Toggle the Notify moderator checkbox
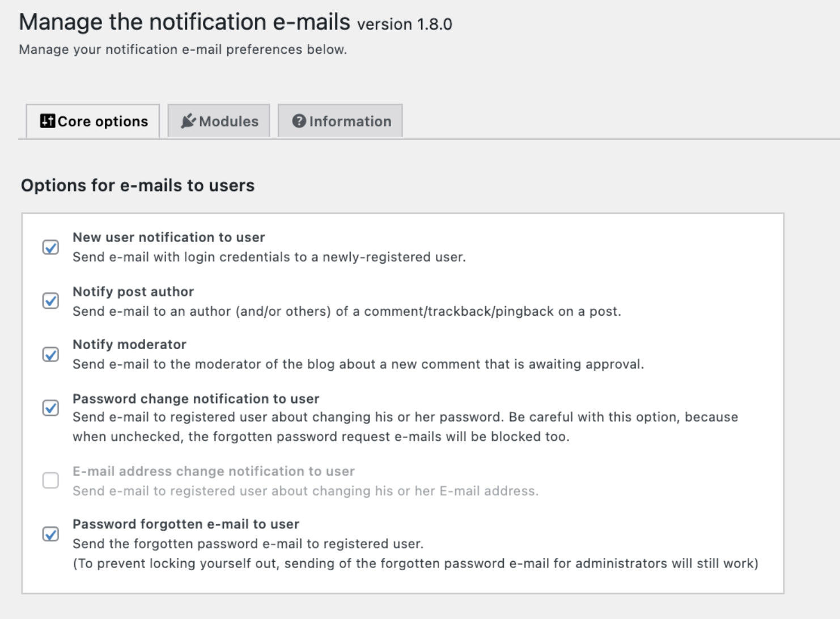Image resolution: width=840 pixels, height=619 pixels. [50, 354]
